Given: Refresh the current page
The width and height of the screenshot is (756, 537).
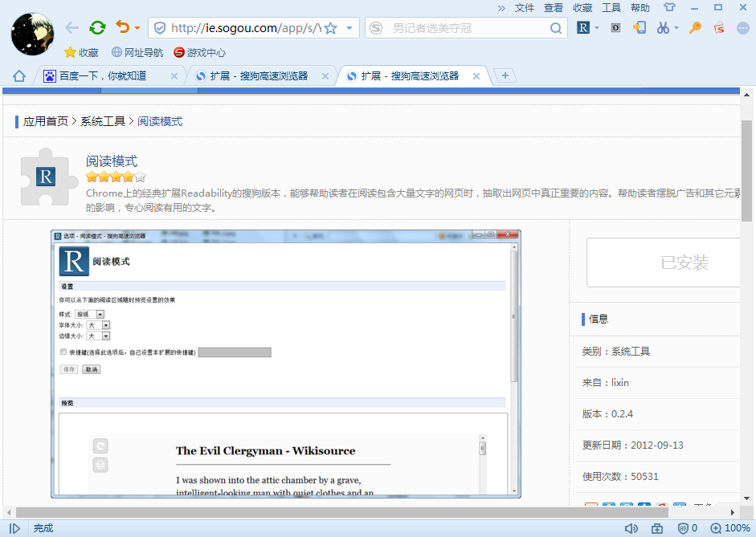Looking at the screenshot, I should (x=97, y=26).
